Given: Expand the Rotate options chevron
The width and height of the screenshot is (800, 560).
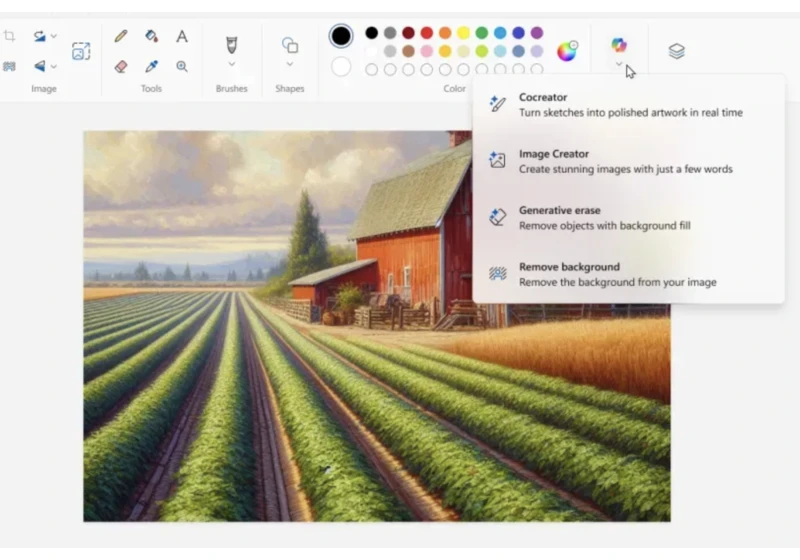Looking at the screenshot, I should pos(54,36).
